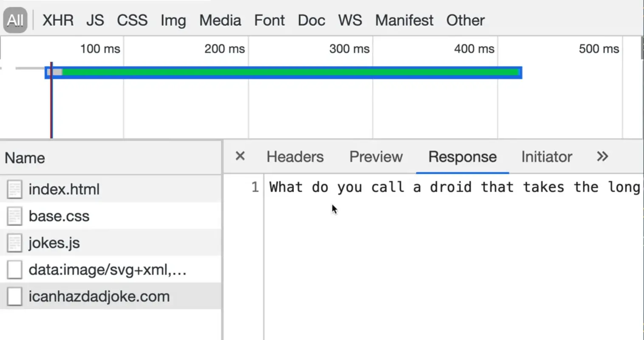Filter requests by JS type
The height and width of the screenshot is (340, 644).
pyautogui.click(x=95, y=20)
